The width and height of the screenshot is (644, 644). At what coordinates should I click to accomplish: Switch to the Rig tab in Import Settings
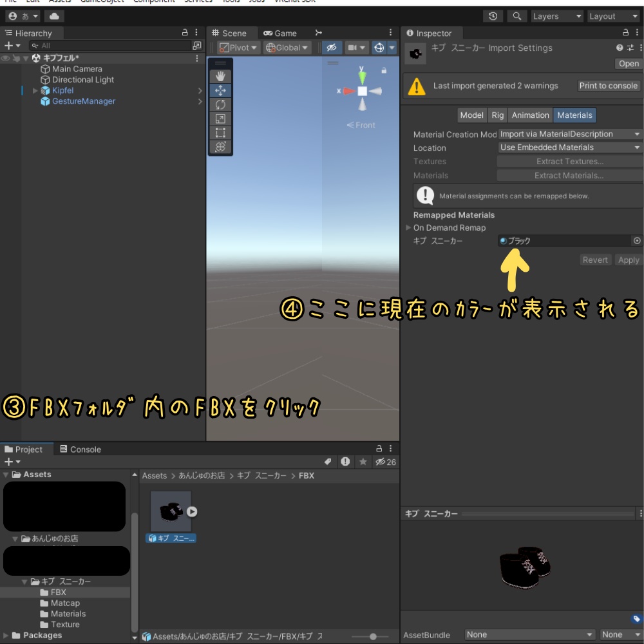[x=497, y=115]
